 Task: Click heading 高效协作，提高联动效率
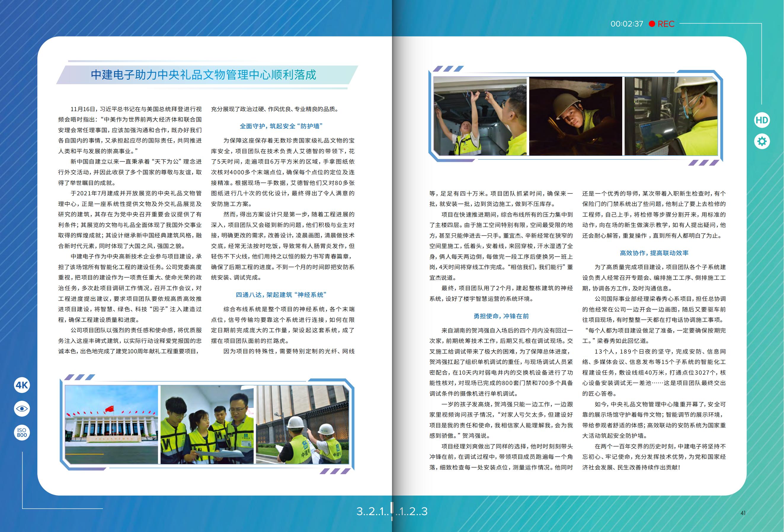[654, 253]
